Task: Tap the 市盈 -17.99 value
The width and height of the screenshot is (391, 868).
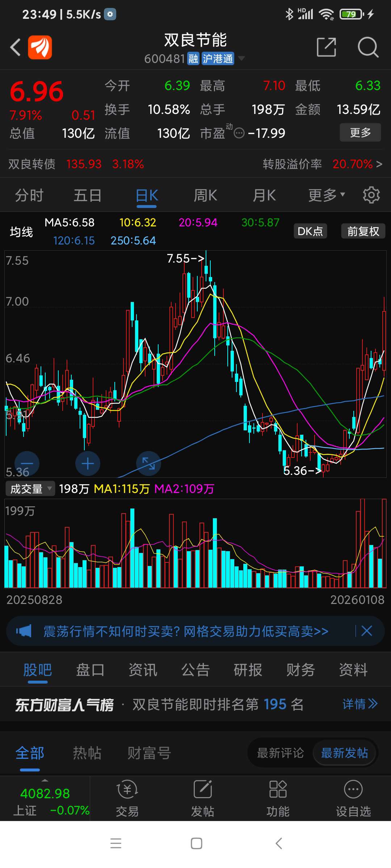Action: pyautogui.click(x=266, y=133)
